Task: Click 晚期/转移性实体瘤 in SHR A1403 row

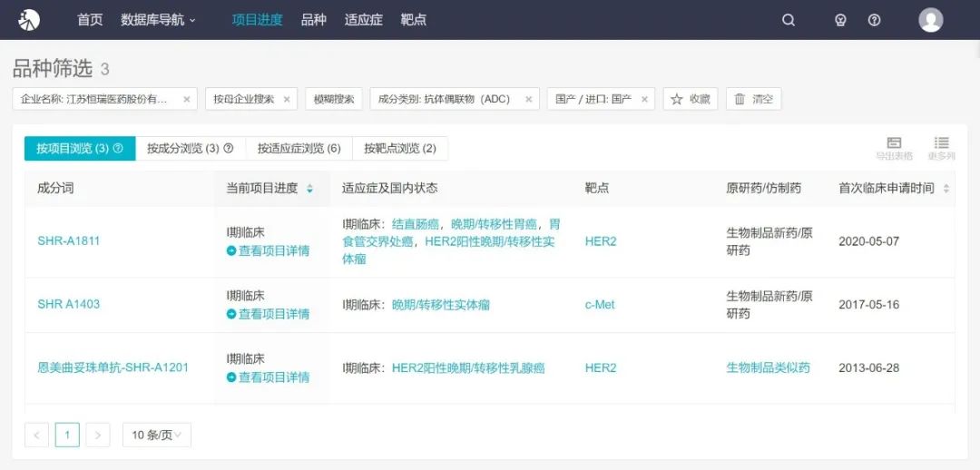Action: [441, 305]
